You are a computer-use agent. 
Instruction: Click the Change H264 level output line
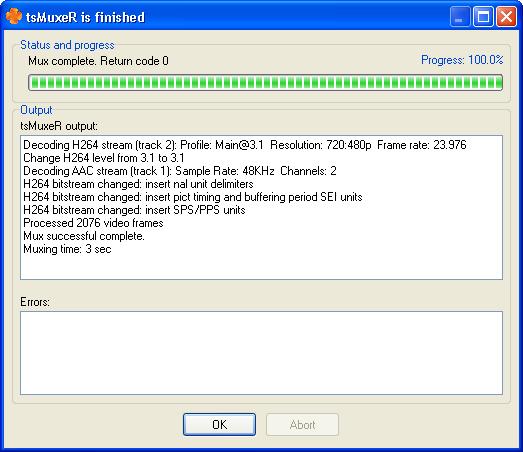(104, 158)
